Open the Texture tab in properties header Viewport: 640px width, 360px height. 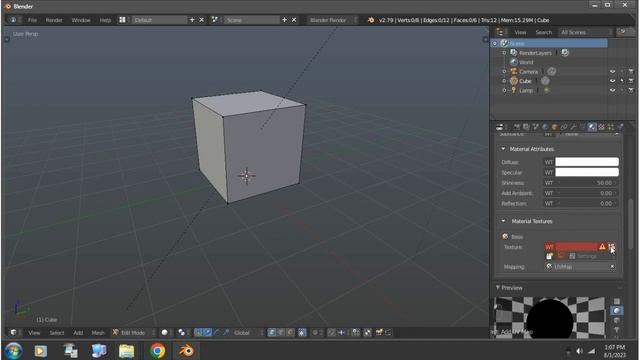(x=602, y=127)
